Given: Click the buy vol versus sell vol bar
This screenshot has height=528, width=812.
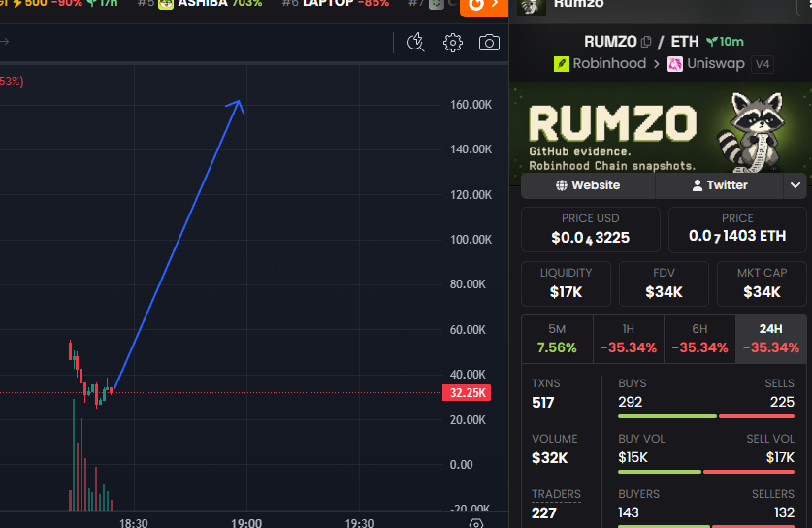Looking at the screenshot, I should [706, 472].
